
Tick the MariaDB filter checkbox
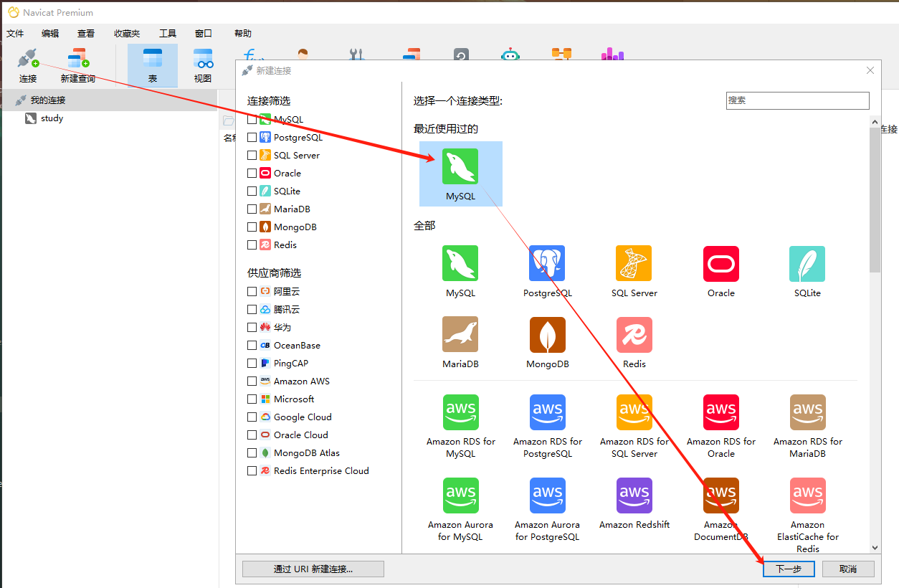pos(252,209)
